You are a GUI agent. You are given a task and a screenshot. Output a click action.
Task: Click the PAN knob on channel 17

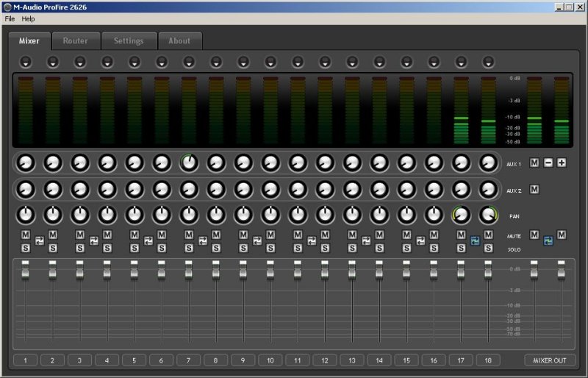pos(461,215)
